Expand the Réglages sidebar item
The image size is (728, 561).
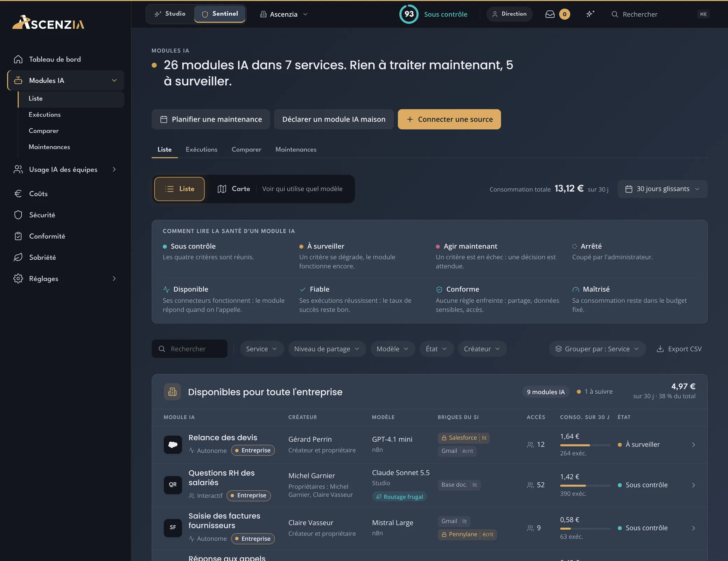[114, 279]
